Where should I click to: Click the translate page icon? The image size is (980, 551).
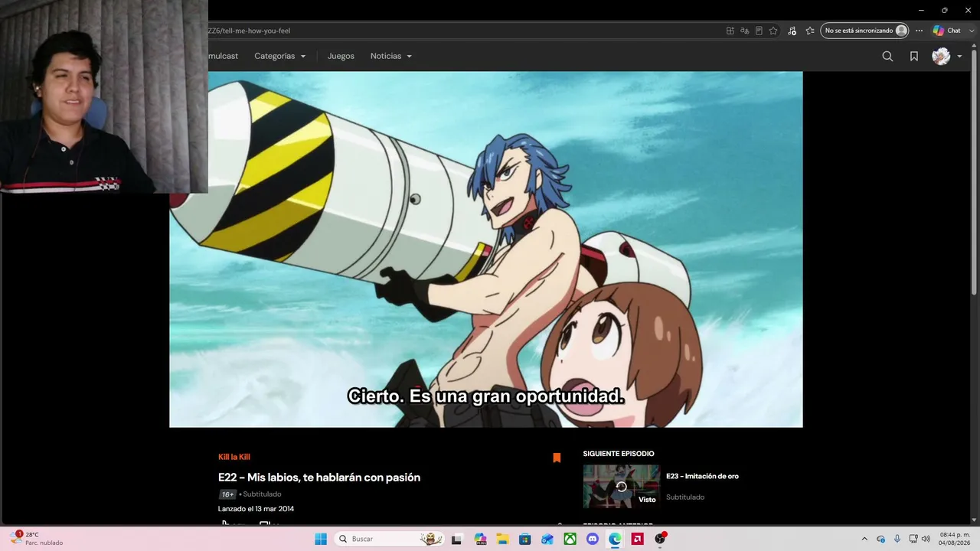click(744, 31)
